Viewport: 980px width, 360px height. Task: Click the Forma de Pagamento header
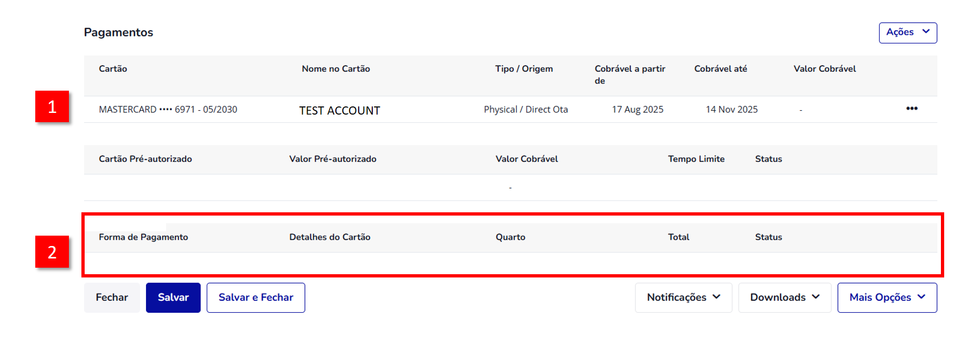(x=143, y=237)
